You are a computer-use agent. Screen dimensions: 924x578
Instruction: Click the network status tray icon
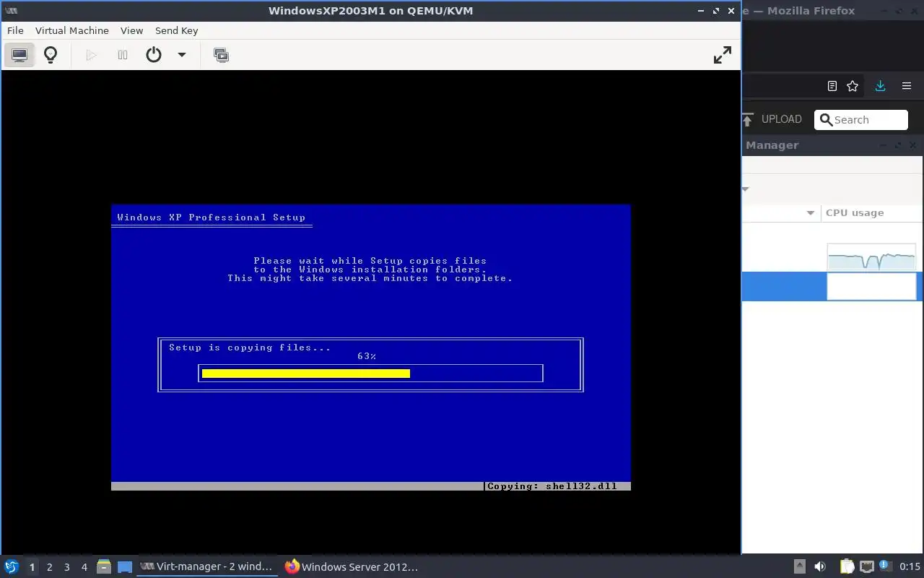tap(866, 566)
